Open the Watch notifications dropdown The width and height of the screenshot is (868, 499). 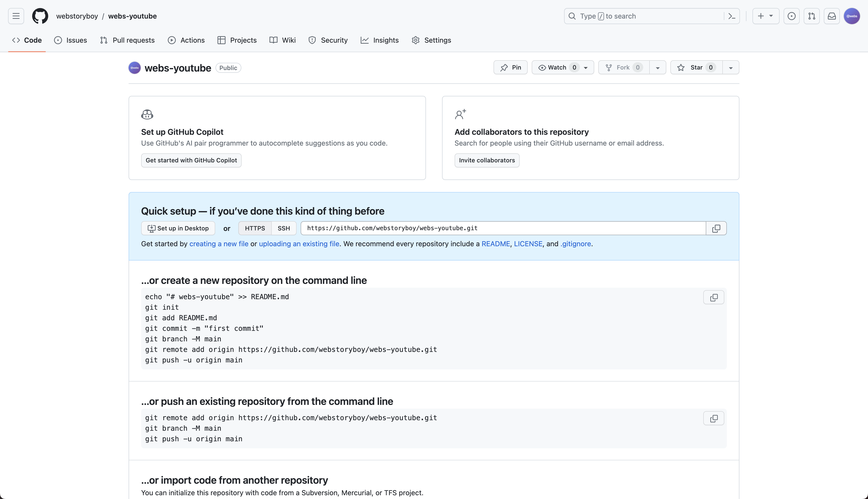(563, 68)
